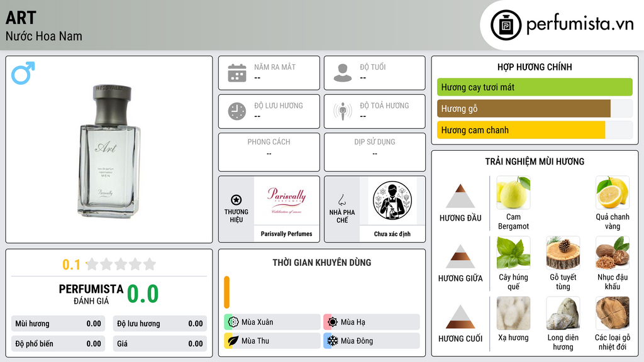Select the Các loại gỗ nhiệt đới image
Image resolution: width=644 pixels, height=362 pixels.
coord(613,313)
